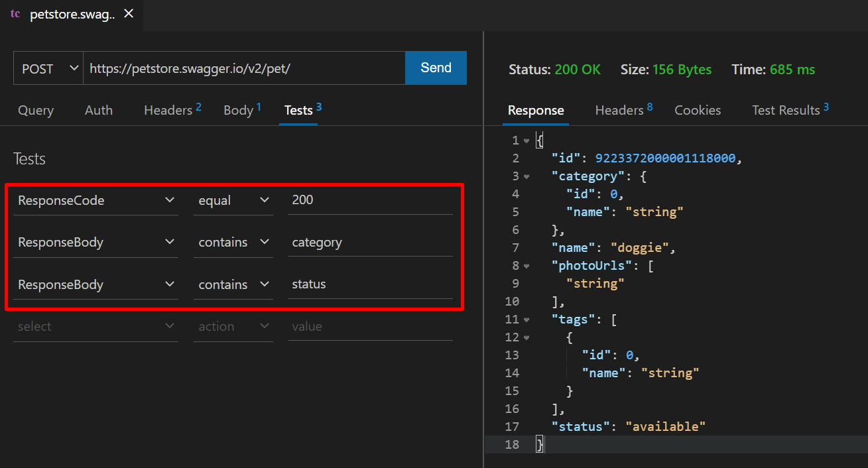Image resolution: width=868 pixels, height=468 pixels.
Task: Click the value field containing status
Action: pos(370,285)
